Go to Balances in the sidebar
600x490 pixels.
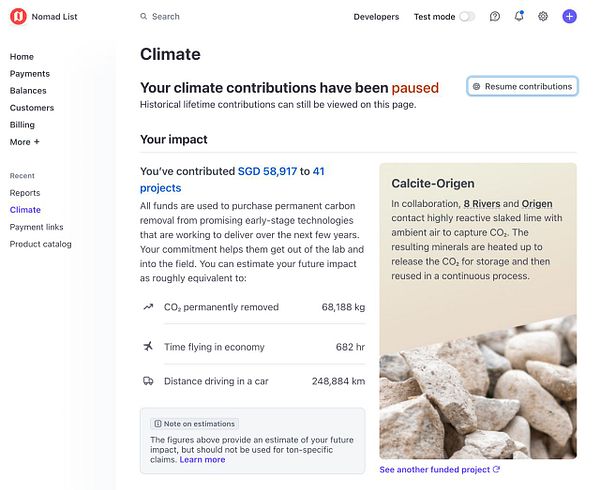pos(28,91)
